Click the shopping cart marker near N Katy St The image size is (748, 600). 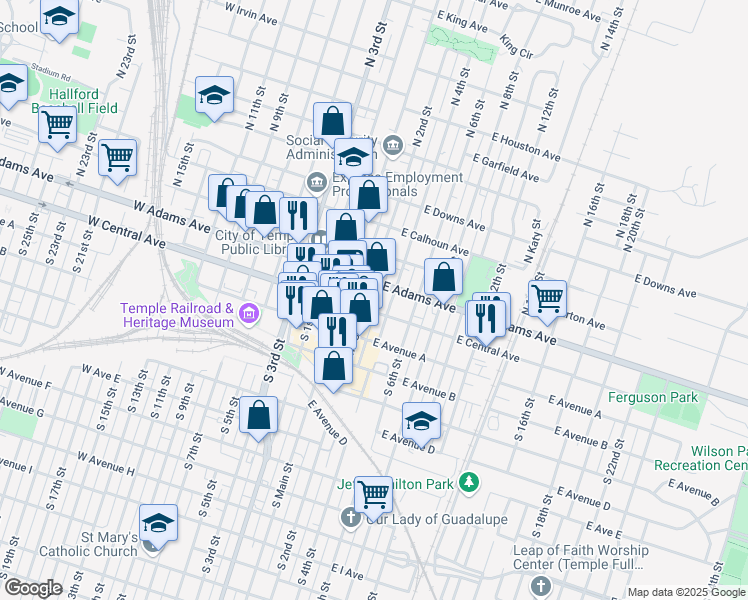coord(547,297)
